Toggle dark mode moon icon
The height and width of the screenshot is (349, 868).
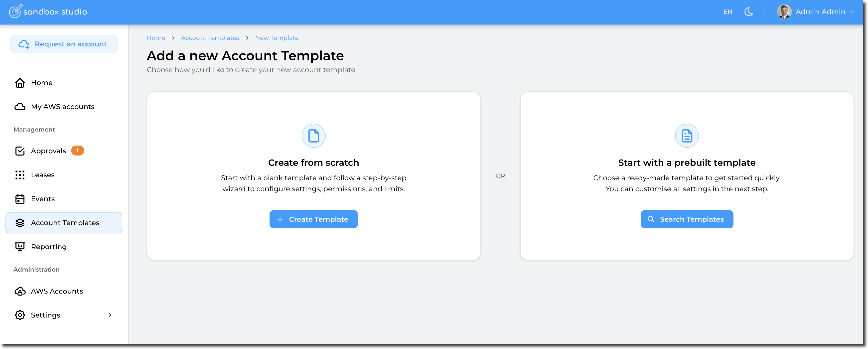point(748,12)
